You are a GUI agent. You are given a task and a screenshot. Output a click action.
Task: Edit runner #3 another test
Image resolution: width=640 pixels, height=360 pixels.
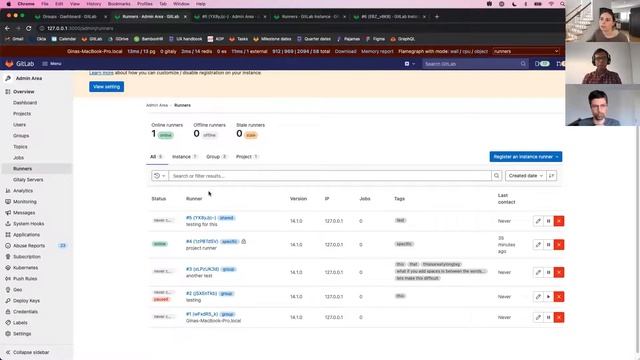[x=538, y=272]
